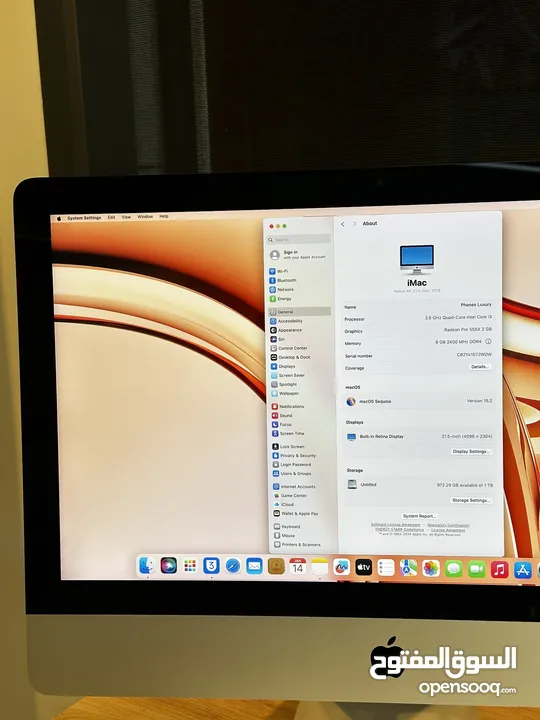Open Music from the Dock
540x720 pixels.
coord(500,570)
